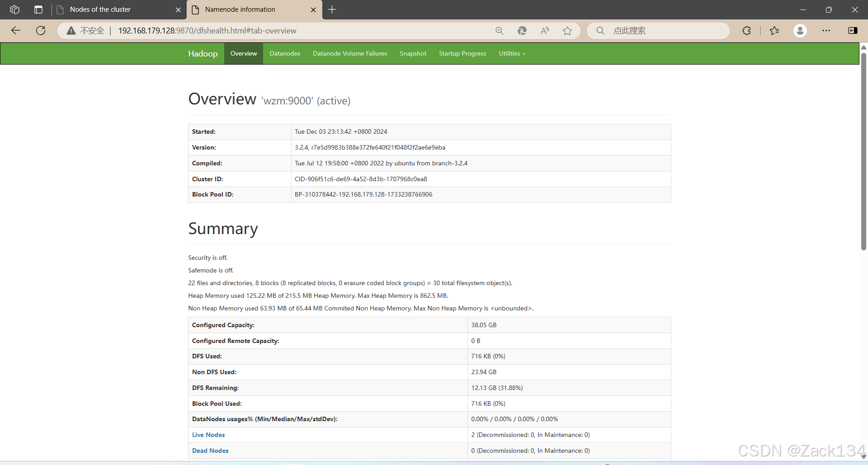The height and width of the screenshot is (465, 868).
Task: Close the Namenode information tab
Action: coord(313,10)
